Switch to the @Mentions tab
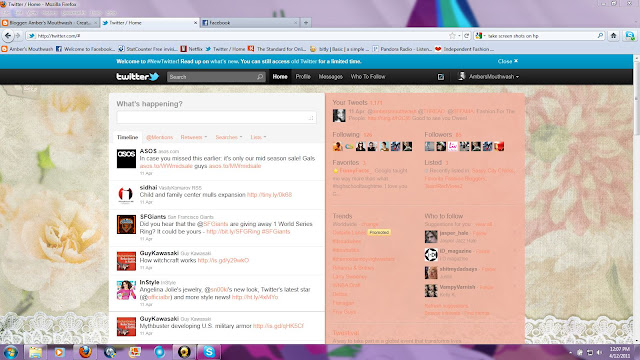640x360 pixels. (160, 137)
